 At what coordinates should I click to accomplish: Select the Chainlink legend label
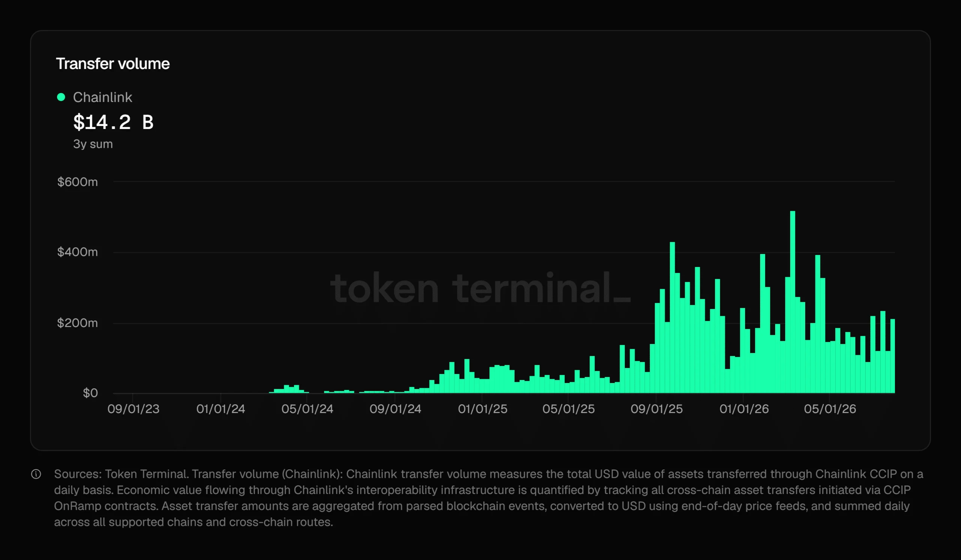(102, 97)
